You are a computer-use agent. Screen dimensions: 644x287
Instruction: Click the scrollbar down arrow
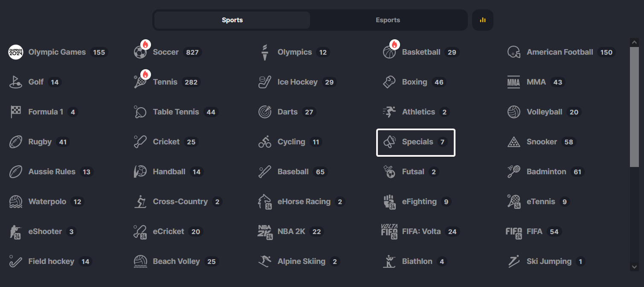tap(634, 266)
